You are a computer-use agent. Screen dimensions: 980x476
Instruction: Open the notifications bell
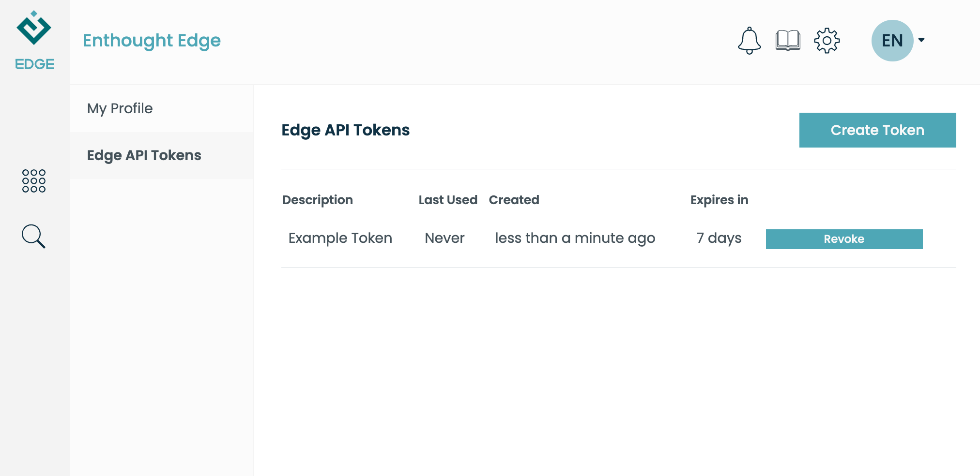coord(749,41)
